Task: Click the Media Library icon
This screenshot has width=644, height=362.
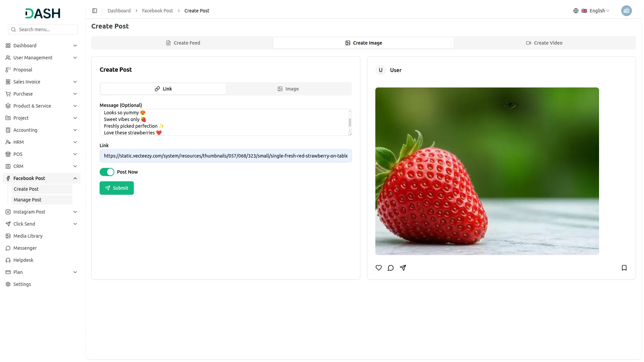Action: pos(8,236)
